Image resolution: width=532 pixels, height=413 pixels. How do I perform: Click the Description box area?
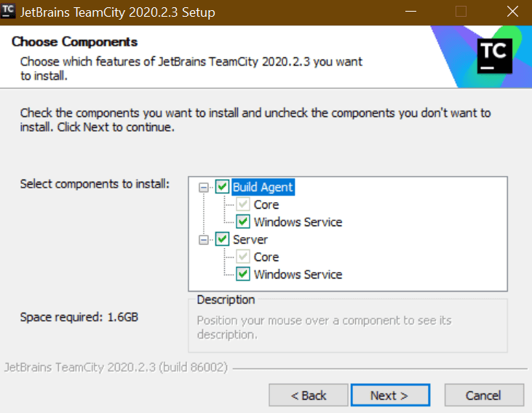coord(348,325)
